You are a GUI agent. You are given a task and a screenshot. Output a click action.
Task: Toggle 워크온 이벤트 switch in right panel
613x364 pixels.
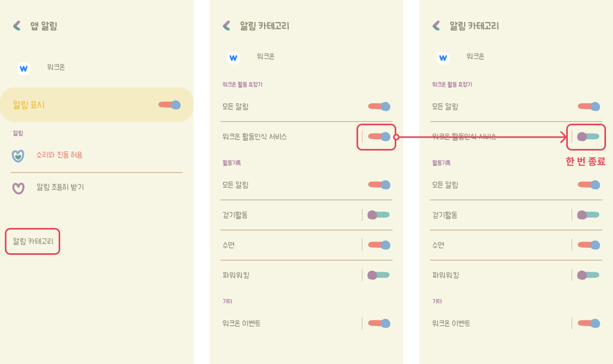pyautogui.click(x=589, y=323)
